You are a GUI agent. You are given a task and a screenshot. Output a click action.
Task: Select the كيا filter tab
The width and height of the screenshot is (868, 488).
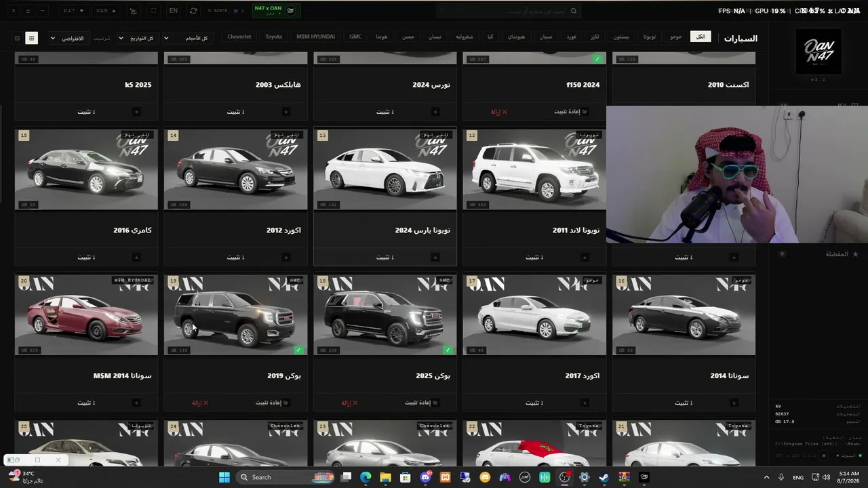click(490, 37)
